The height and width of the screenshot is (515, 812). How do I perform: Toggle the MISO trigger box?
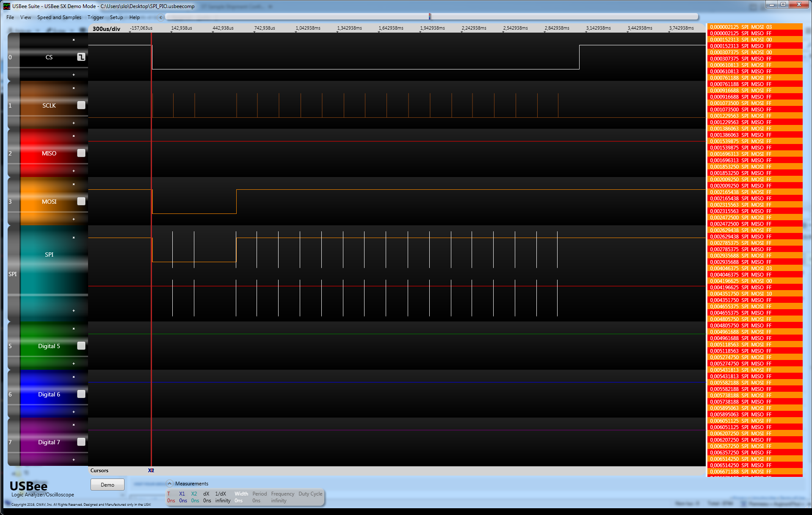click(x=81, y=153)
